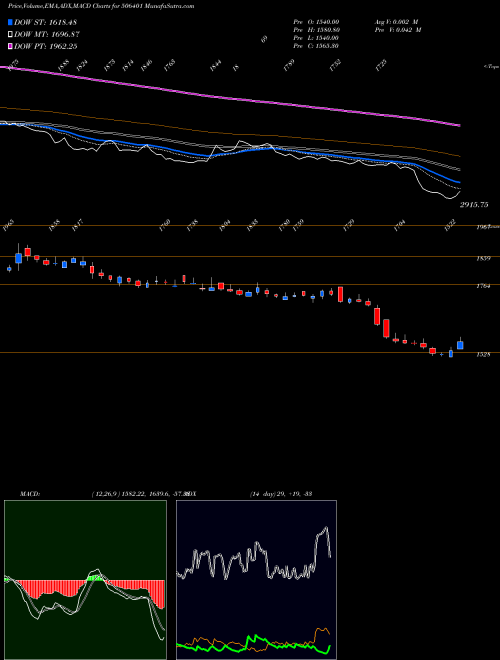Click the 'Pre L: 1540.00' low value
The image size is (500, 660).
[x=316, y=38]
